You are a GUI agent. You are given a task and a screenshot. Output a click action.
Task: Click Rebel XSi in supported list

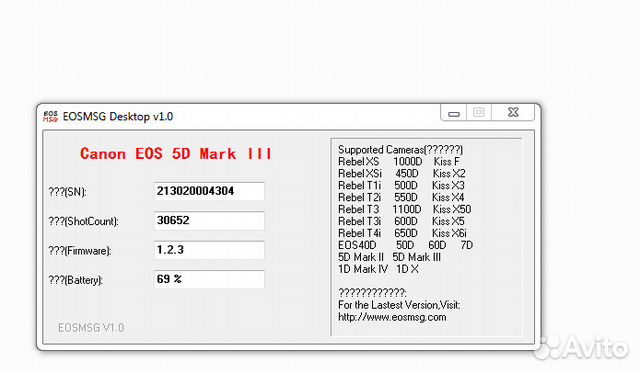tap(360, 173)
